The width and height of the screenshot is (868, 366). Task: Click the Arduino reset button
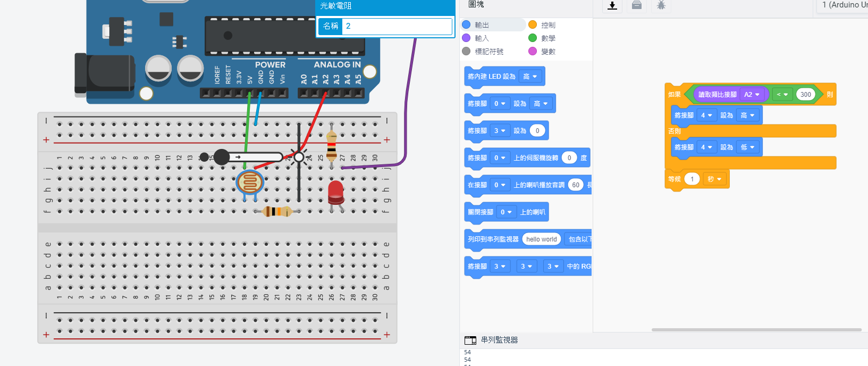point(166,19)
